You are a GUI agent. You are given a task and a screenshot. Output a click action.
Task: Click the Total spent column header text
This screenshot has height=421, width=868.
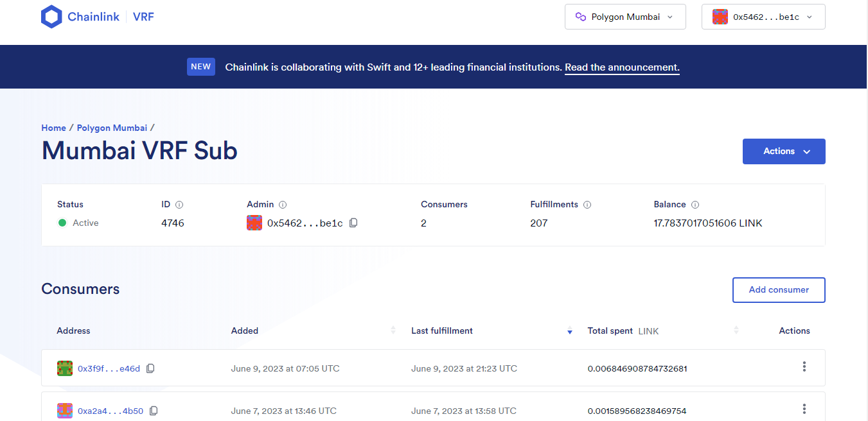(x=610, y=331)
